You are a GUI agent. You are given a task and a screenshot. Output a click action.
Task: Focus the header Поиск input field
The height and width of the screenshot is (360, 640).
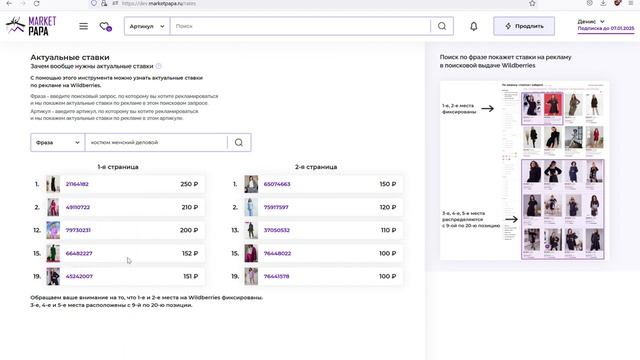pyautogui.click(x=300, y=26)
